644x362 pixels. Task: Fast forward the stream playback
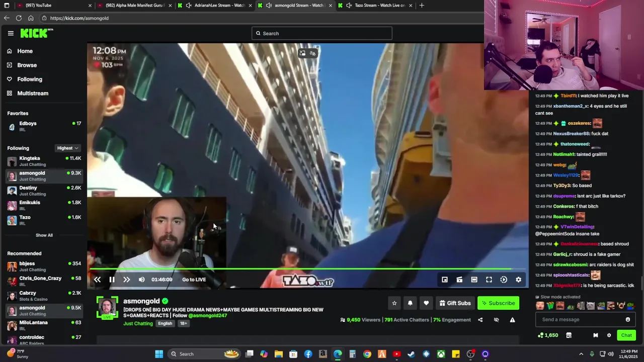click(126, 280)
